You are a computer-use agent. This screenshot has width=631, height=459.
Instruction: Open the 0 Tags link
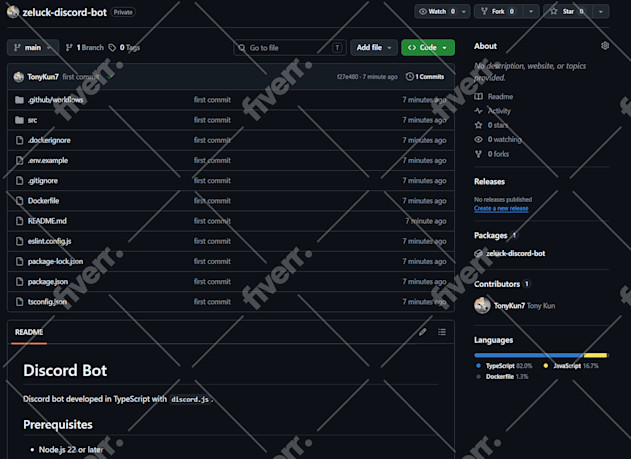click(x=124, y=47)
